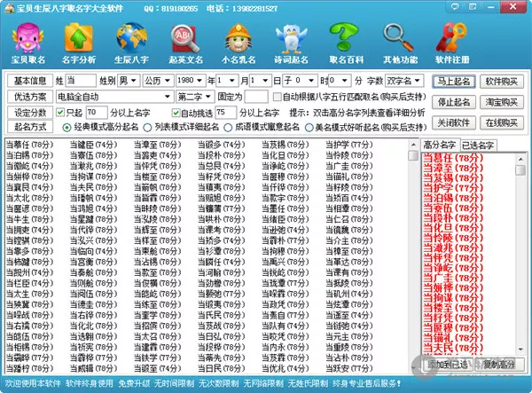Select name 当化北 (78分) in list
This screenshot has width=532, height=393.
[94, 326]
